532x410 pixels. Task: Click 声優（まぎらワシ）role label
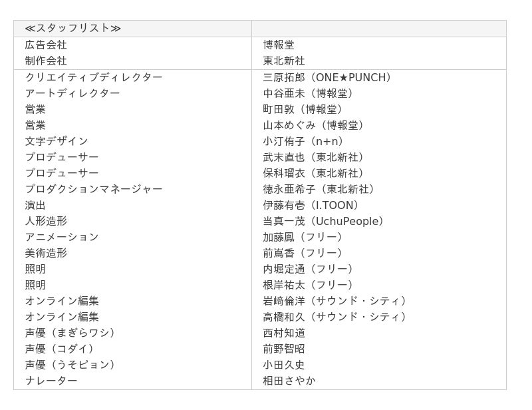(x=70, y=333)
